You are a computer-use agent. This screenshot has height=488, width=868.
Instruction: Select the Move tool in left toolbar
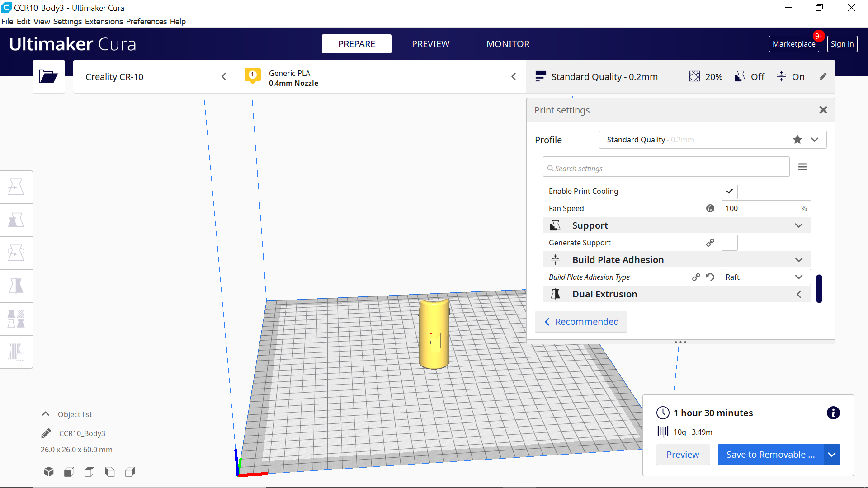click(x=16, y=187)
